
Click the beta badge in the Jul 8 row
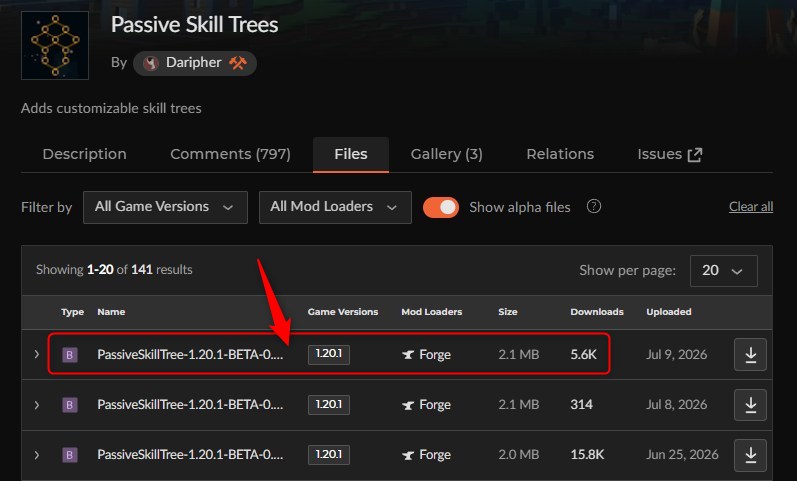click(x=70, y=405)
